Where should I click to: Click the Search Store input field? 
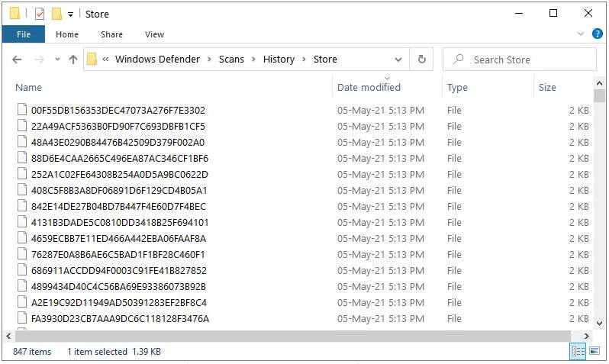(x=520, y=60)
